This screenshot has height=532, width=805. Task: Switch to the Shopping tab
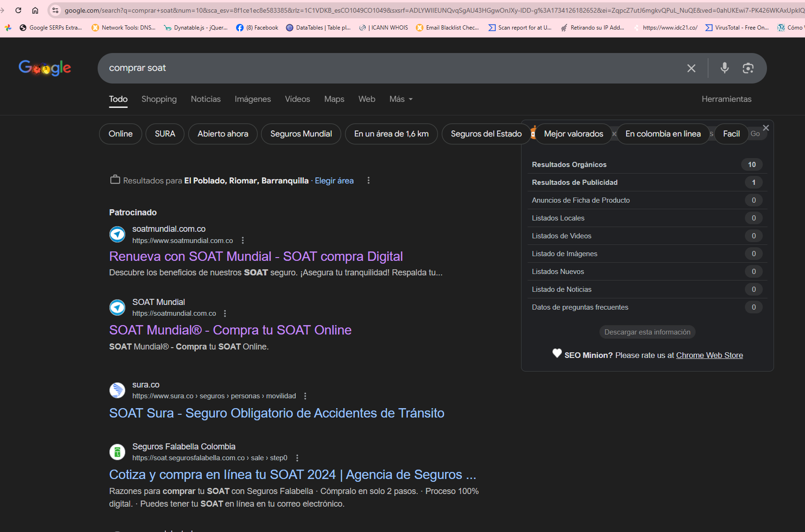pos(159,99)
